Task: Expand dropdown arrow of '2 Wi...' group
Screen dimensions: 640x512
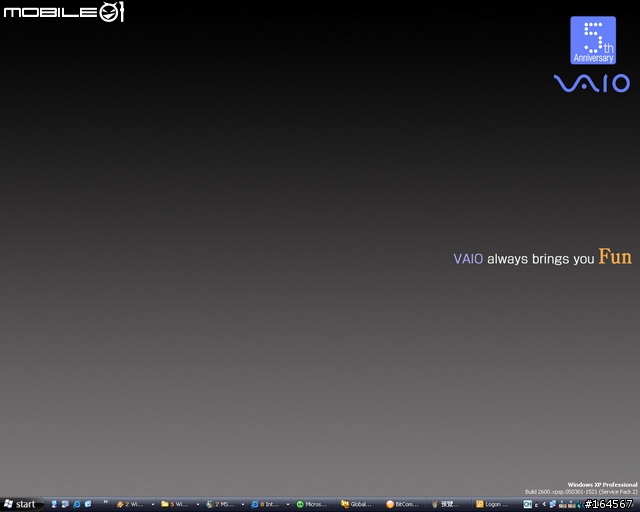Action: 153,505
